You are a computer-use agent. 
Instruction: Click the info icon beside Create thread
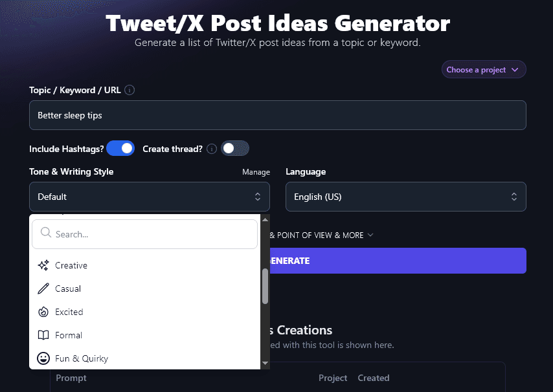pyautogui.click(x=211, y=148)
